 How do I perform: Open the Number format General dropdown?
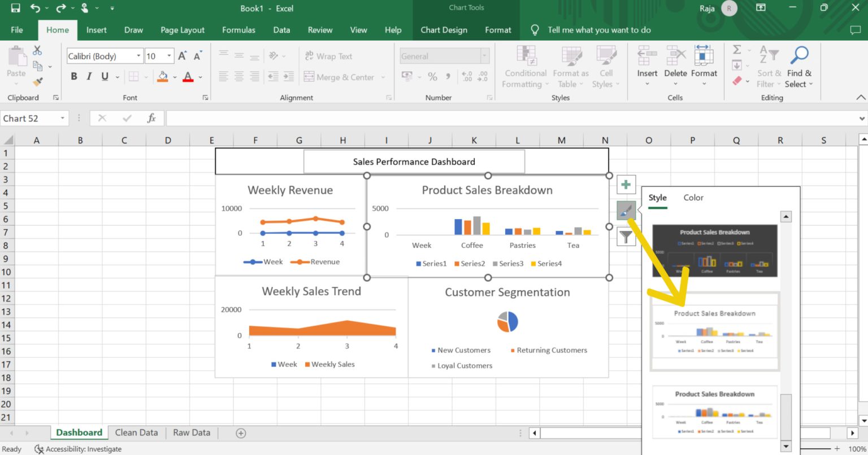click(x=483, y=56)
